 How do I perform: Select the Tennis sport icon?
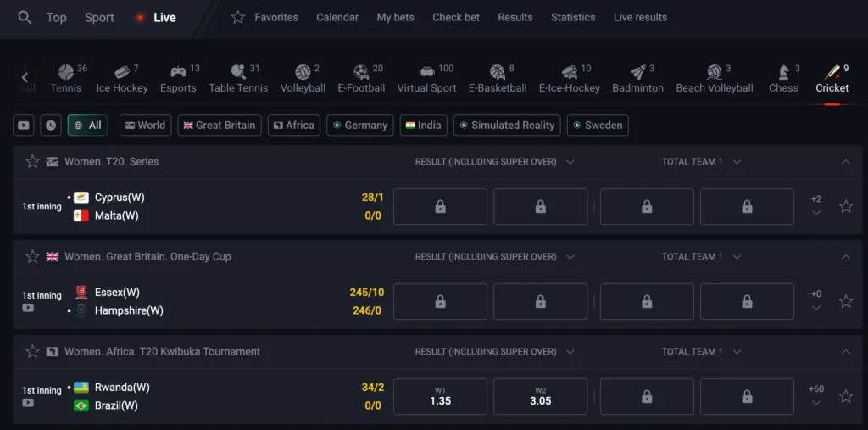click(66, 73)
